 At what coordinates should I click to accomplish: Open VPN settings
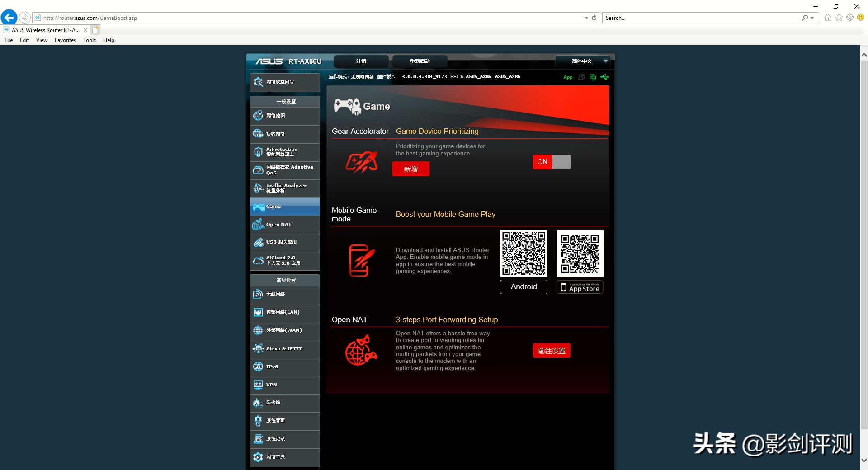tap(284, 385)
